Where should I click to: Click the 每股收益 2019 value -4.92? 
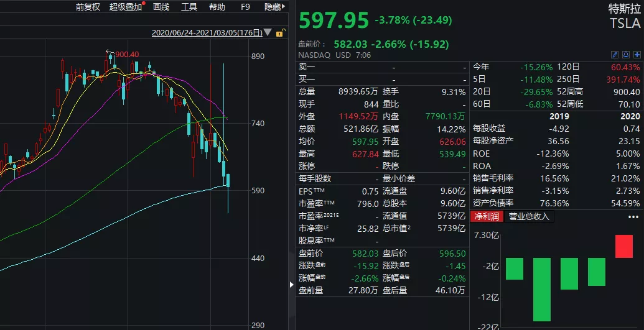point(559,129)
